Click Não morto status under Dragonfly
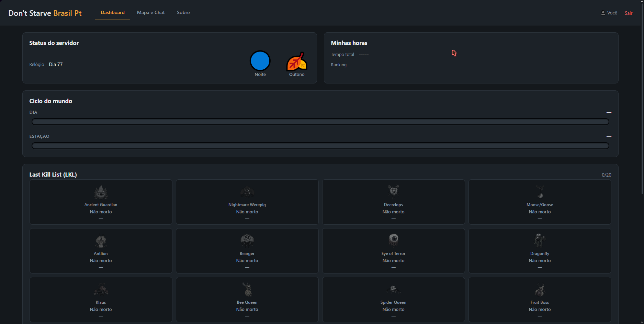This screenshot has width=644, height=324. tap(540, 261)
